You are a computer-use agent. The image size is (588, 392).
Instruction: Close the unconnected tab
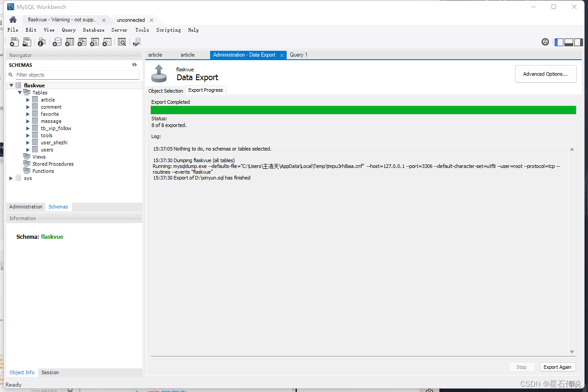[151, 20]
